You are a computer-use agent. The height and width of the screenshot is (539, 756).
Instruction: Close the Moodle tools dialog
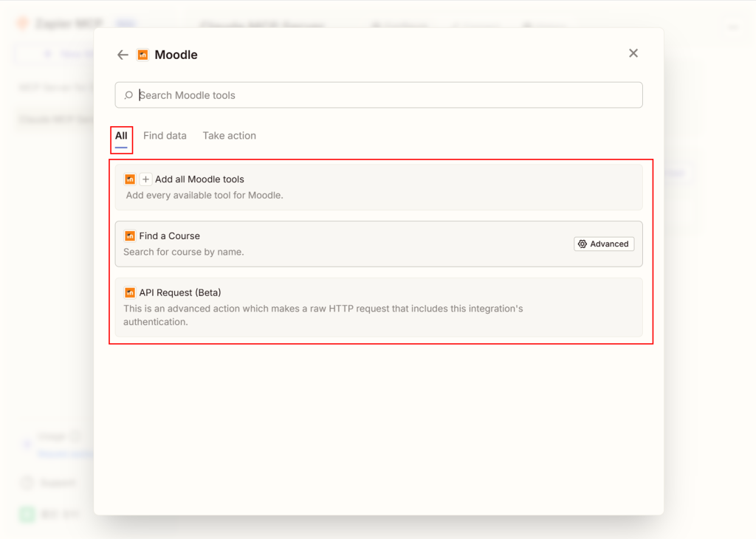(633, 53)
